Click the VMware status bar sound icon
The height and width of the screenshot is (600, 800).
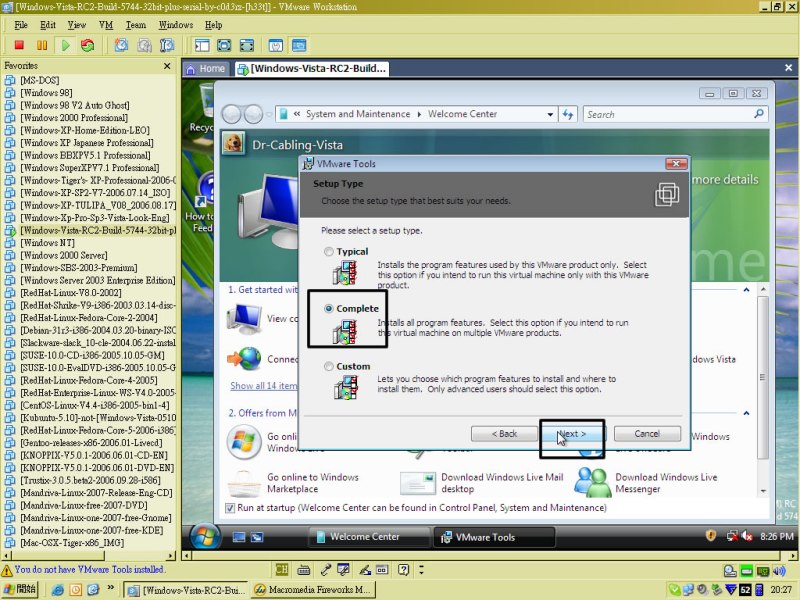779,570
